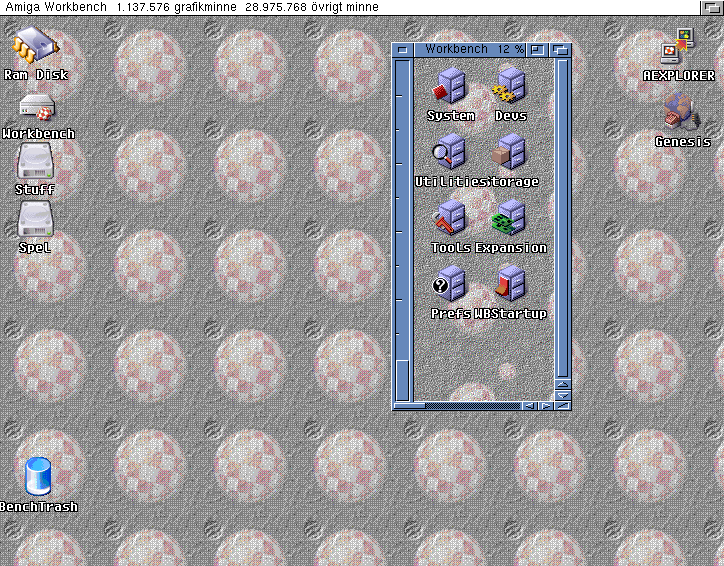
Task: Launch the AEXPLORER desktop icon
Action: pos(678,47)
